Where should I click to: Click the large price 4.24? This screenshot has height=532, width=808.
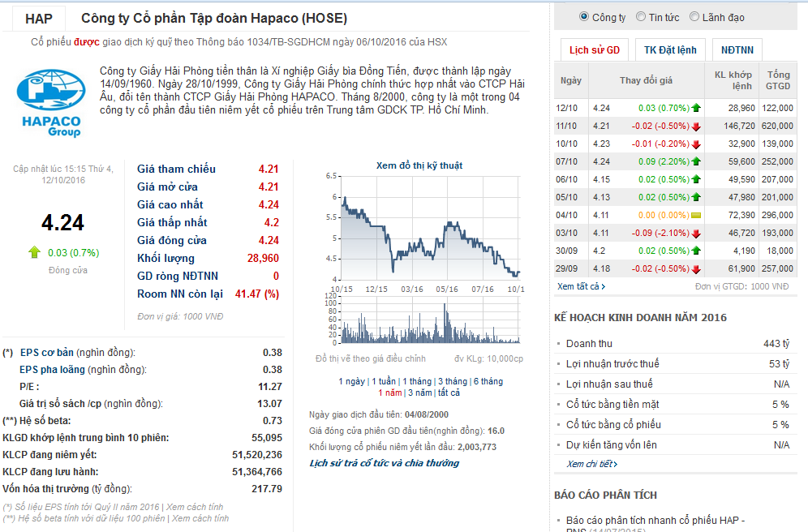62,222
